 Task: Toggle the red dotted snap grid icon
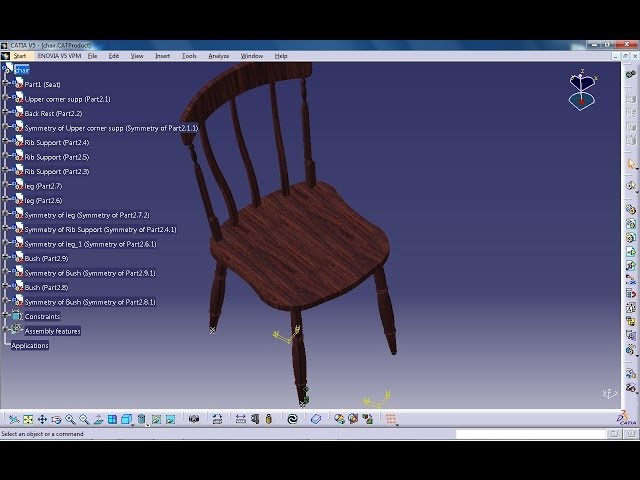click(x=391, y=419)
